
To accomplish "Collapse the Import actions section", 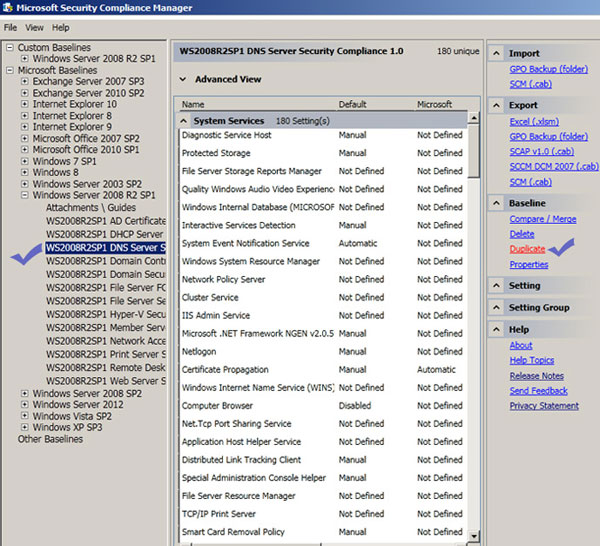I will tap(496, 53).
